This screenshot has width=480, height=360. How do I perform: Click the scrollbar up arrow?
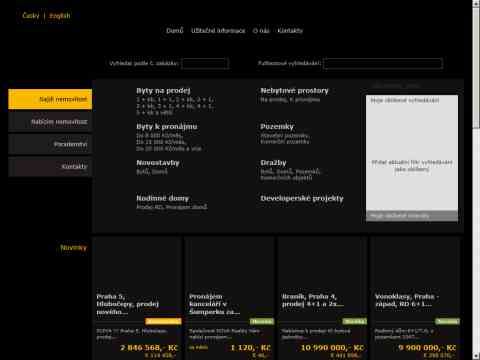tap(476, 3)
